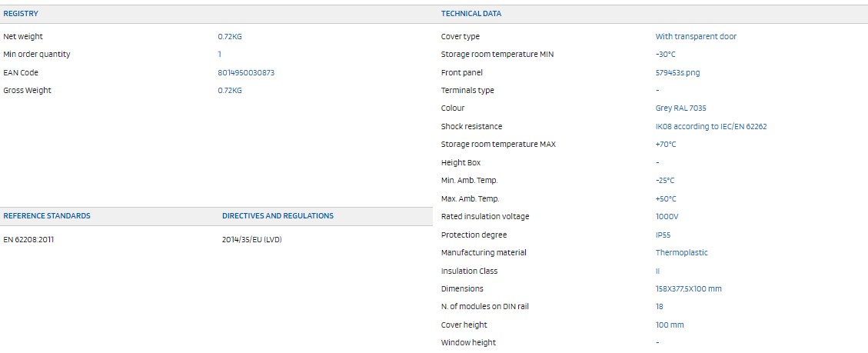The width and height of the screenshot is (868, 353).
Task: Select the REFERENCE STANDARDS header
Action: [x=46, y=216]
